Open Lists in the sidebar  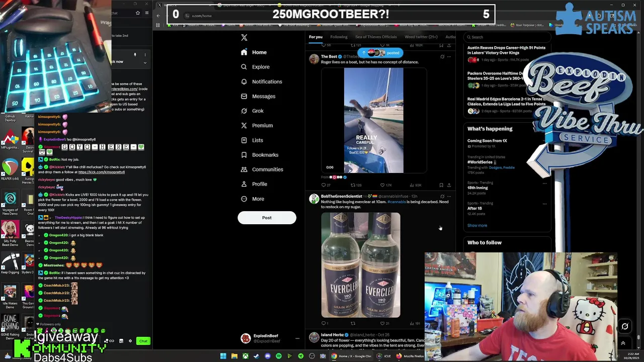(252, 140)
